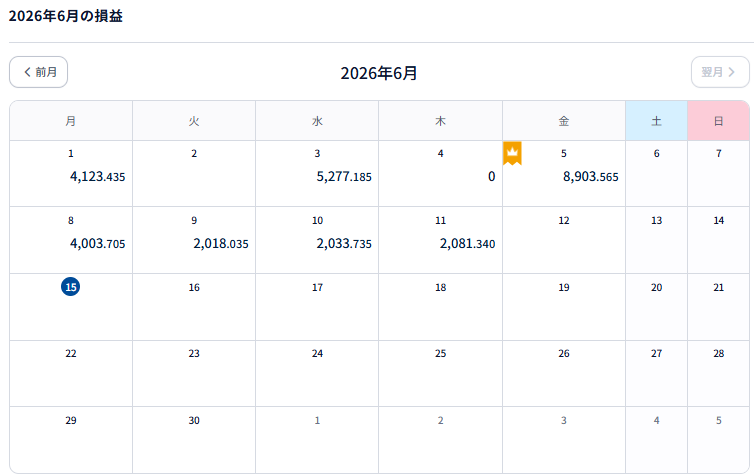Select June 22 date cell

click(71, 374)
